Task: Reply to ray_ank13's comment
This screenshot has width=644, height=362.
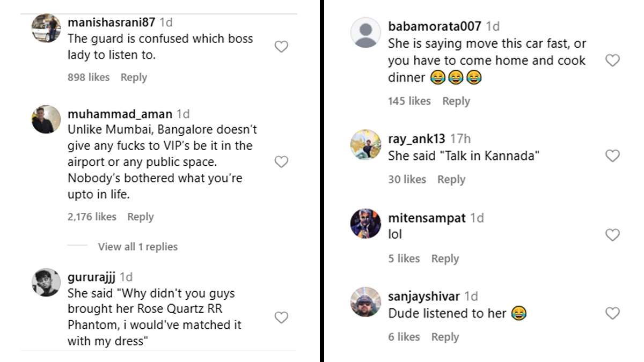Action: tap(451, 179)
